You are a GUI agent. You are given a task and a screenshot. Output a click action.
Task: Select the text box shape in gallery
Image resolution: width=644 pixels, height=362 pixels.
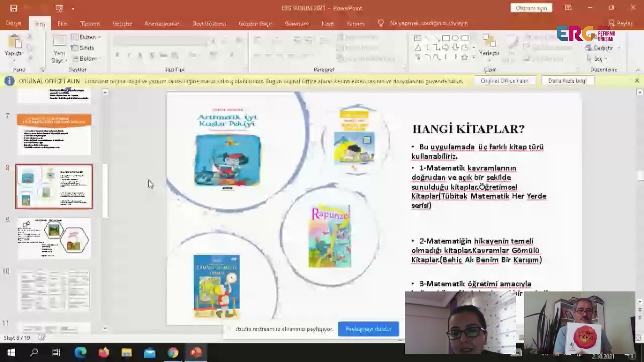[417, 38]
